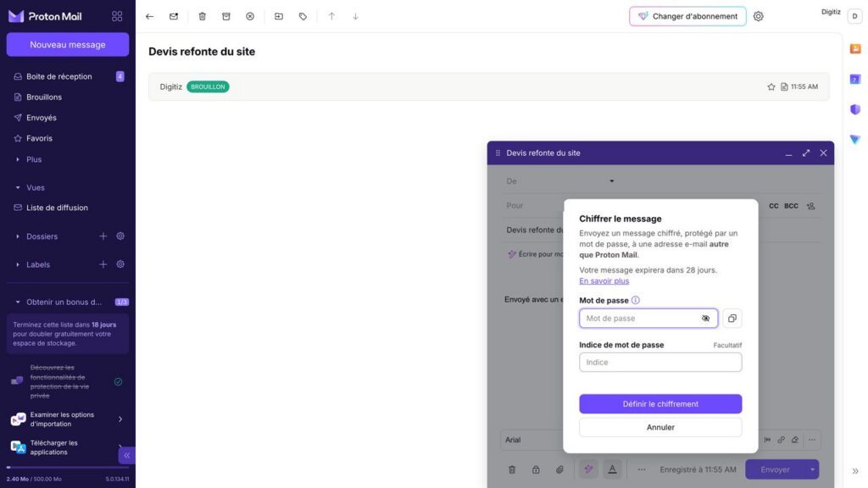Open Boîte de réception folder
This screenshot has height=488, width=868.
[68, 76]
